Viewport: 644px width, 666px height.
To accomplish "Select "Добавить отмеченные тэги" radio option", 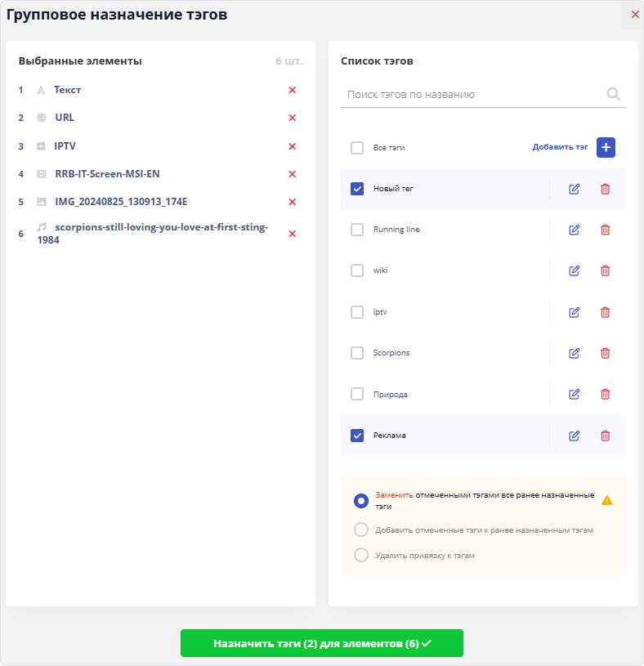I will pos(361,530).
